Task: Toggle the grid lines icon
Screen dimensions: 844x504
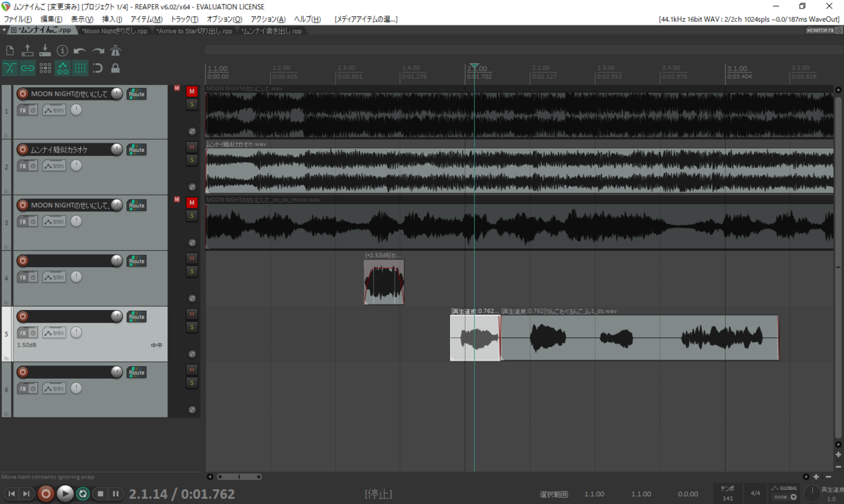Action: pyautogui.click(x=80, y=68)
